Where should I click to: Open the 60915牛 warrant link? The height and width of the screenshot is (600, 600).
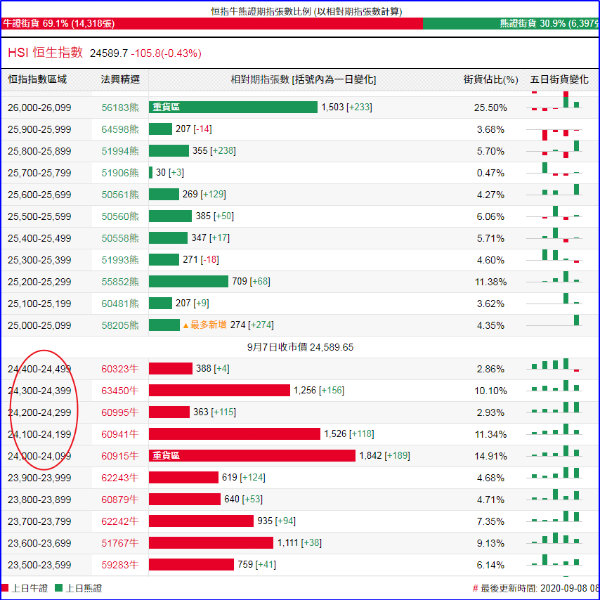pyautogui.click(x=119, y=456)
